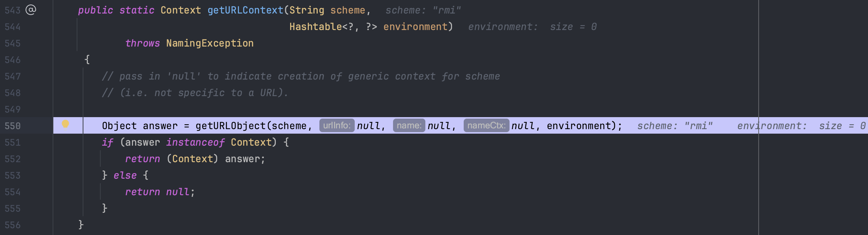Click the instanceof keyword on line 551

pyautogui.click(x=195, y=142)
